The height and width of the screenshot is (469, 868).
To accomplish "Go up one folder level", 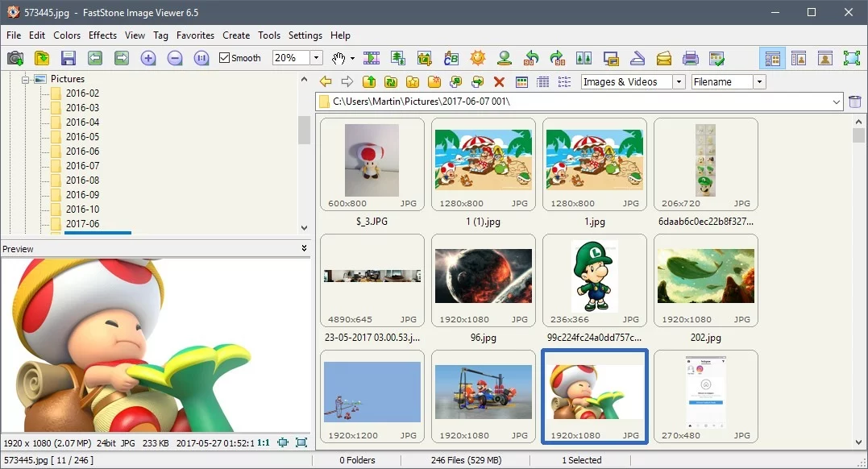I will point(368,82).
